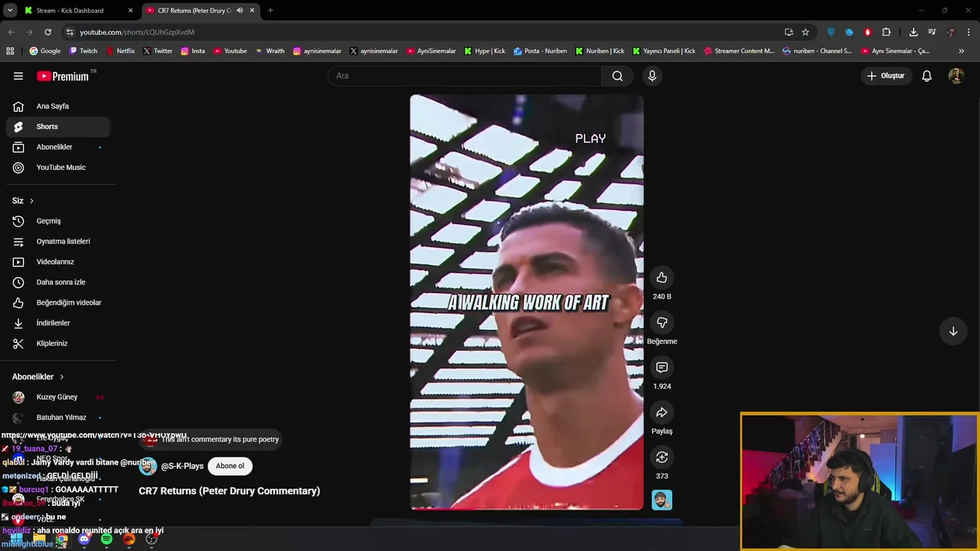Go back in browser history
This screenshot has height=551, width=980.
click(x=11, y=32)
